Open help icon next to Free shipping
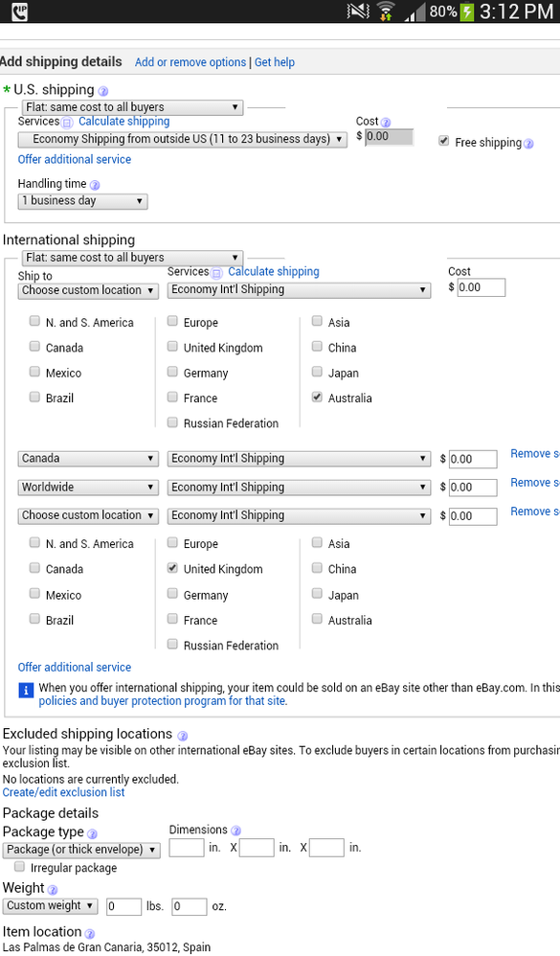Screen dimensions: 560x956 pos(528,144)
